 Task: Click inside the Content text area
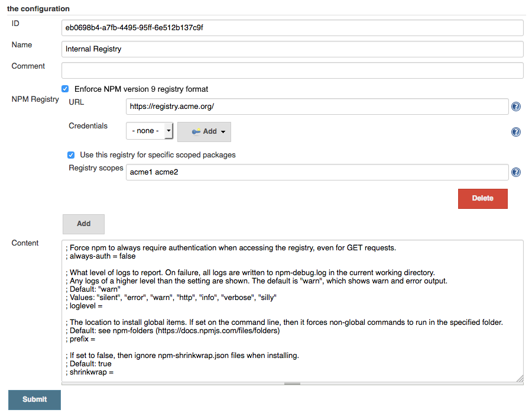pos(292,311)
